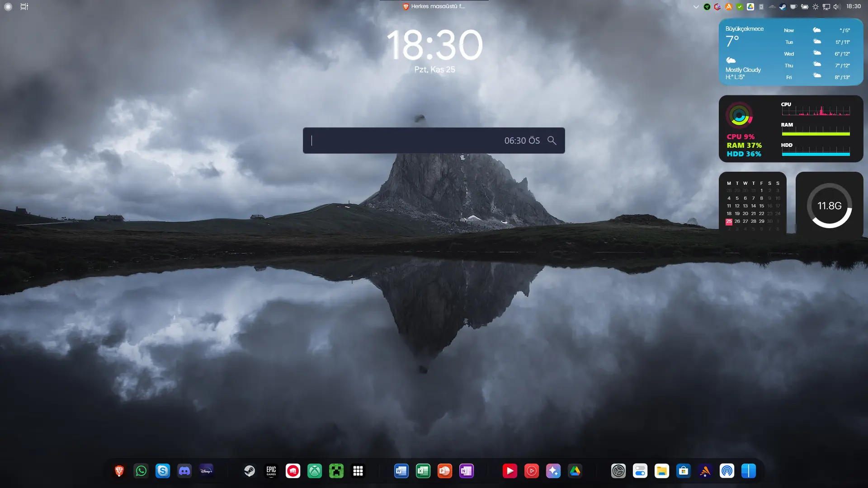Open Google Drive tray icon
The width and height of the screenshot is (868, 488).
[x=750, y=7]
